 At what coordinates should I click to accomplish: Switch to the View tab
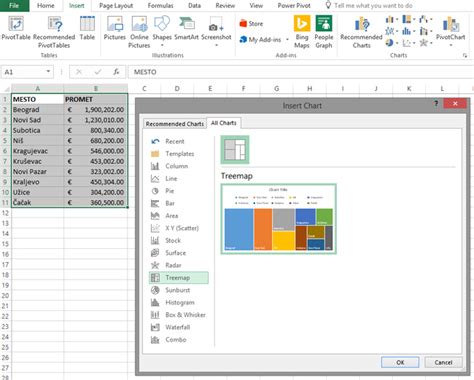click(x=256, y=6)
